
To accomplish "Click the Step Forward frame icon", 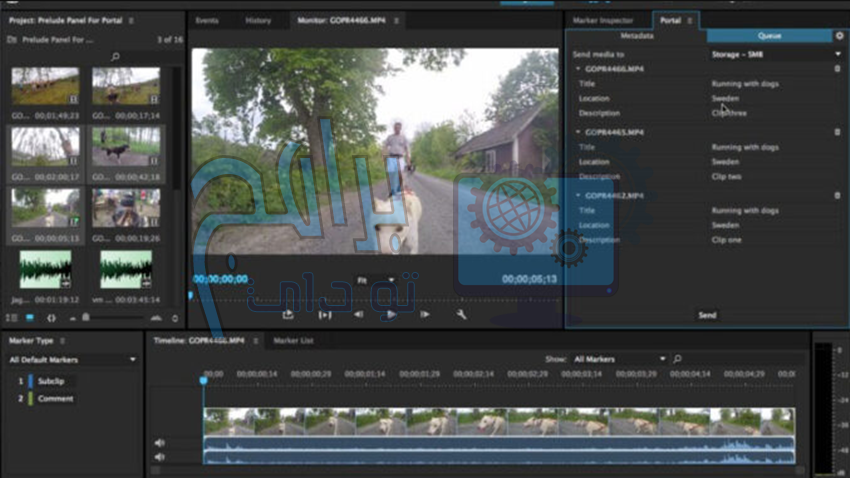I will click(425, 314).
